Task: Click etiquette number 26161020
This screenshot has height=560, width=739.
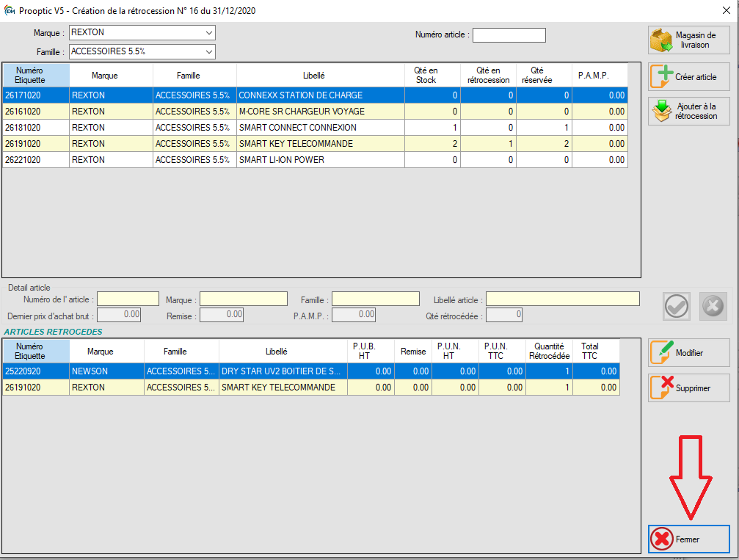Action: point(23,112)
